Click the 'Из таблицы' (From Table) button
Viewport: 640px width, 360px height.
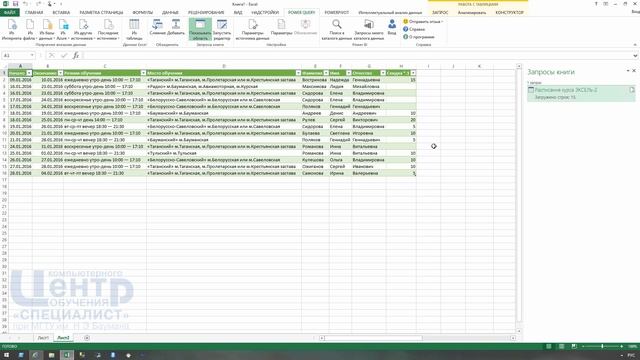pos(134,29)
